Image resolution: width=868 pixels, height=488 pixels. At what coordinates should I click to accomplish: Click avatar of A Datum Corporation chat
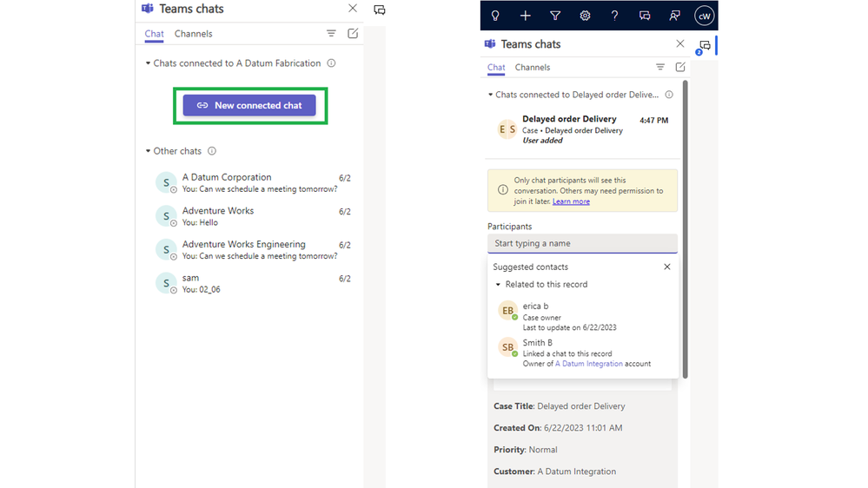coord(165,182)
